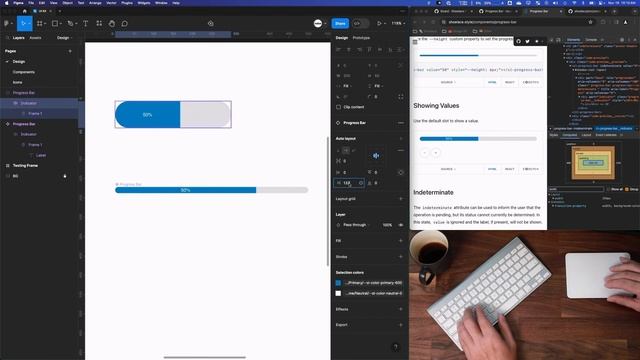Switch to the Layers tab
This screenshot has height=360, width=640.
tap(18, 38)
